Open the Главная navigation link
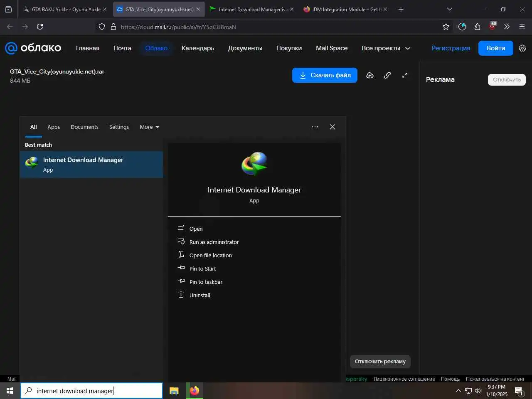 [x=88, y=48]
